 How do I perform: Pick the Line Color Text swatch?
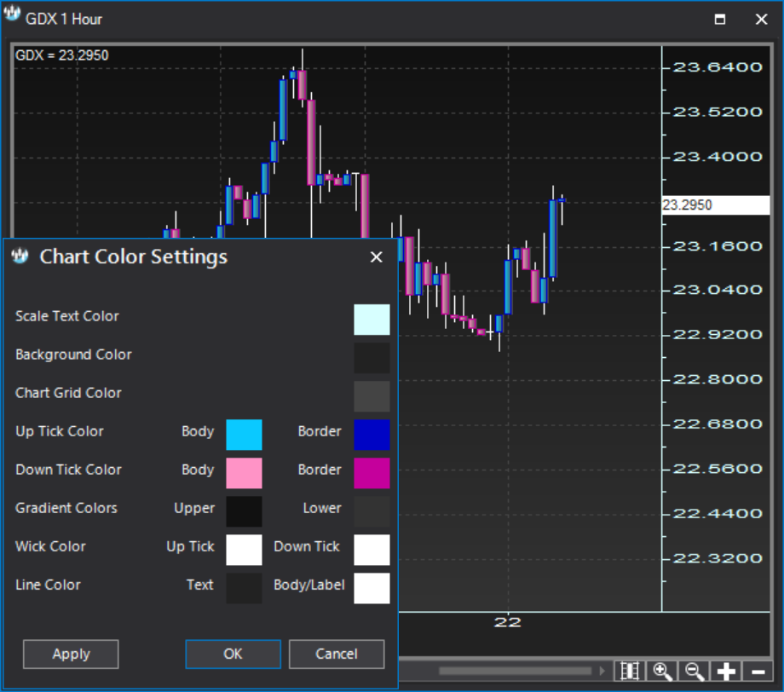click(244, 589)
